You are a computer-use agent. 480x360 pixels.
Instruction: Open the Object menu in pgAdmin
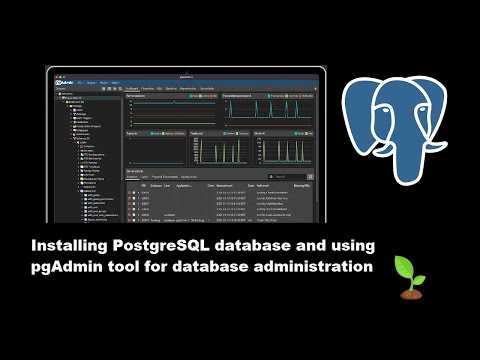[x=92, y=83]
